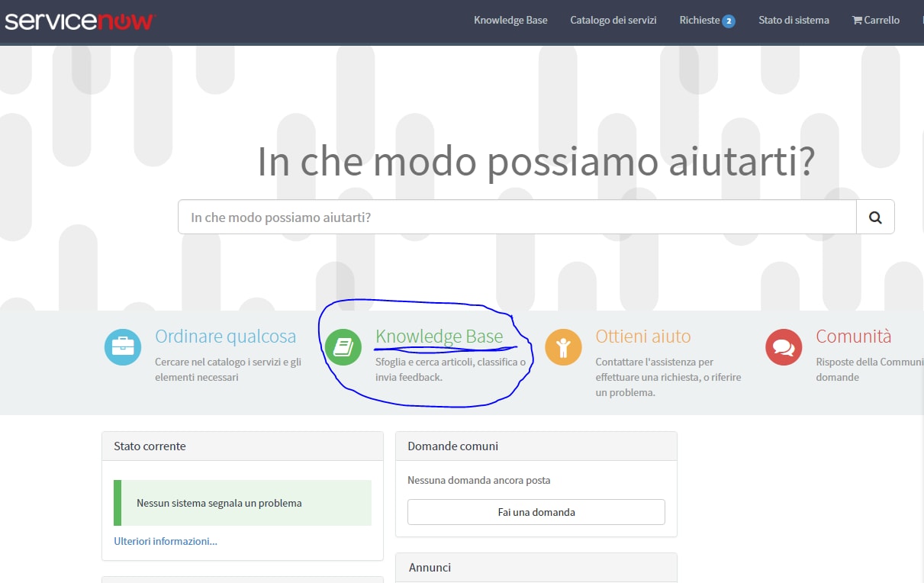The height and width of the screenshot is (583, 924).
Task: Click the ServiceNow logo
Action: (79, 20)
